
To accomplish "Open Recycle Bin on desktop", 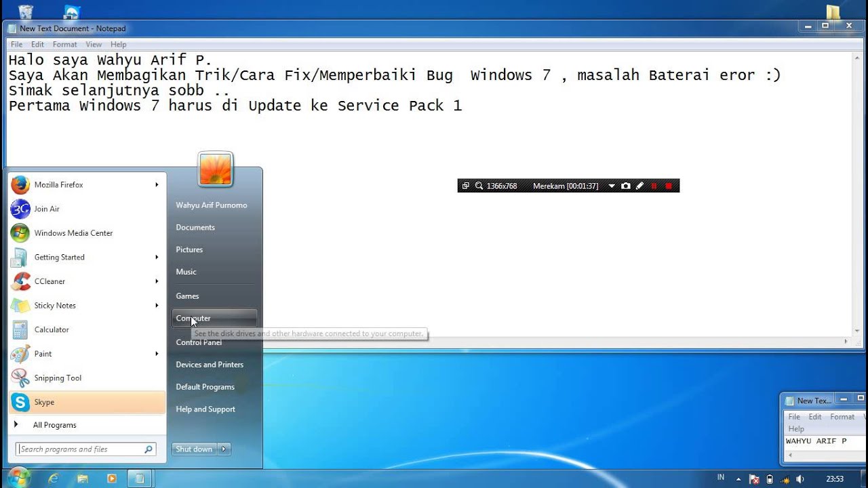I will coord(26,12).
